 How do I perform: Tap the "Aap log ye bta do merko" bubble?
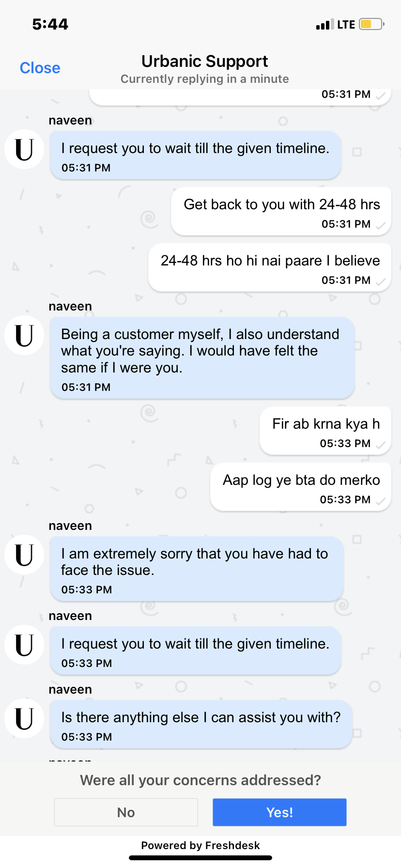tap(300, 487)
